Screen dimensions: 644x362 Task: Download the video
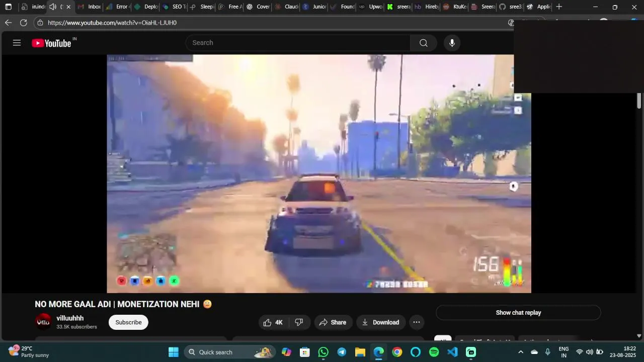point(380,322)
